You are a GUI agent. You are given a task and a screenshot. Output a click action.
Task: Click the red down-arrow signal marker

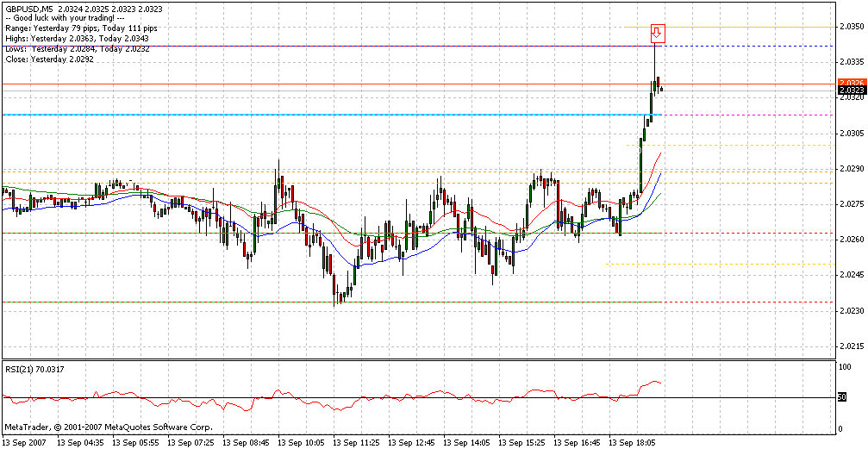click(657, 34)
